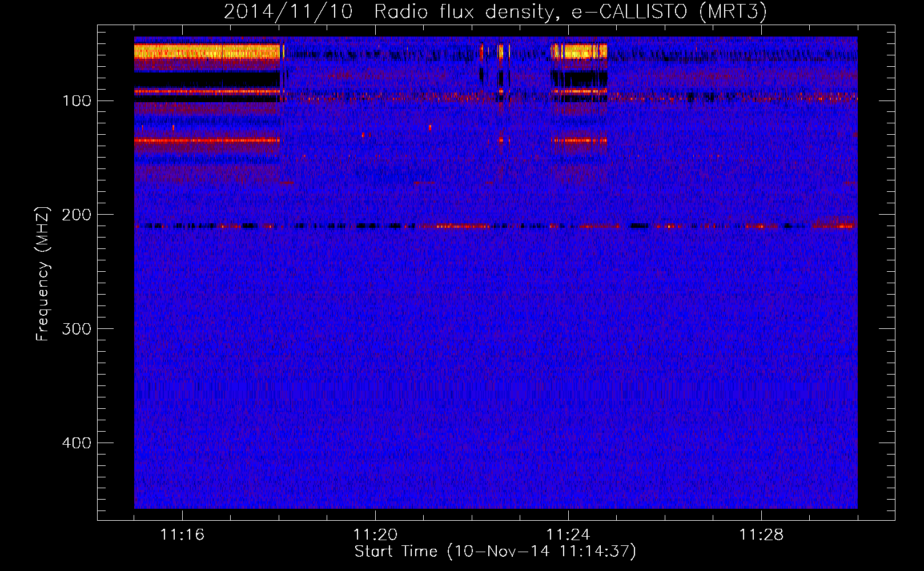The height and width of the screenshot is (571, 924).
Task: Click the "100" frequency tick label
Action: point(76,101)
